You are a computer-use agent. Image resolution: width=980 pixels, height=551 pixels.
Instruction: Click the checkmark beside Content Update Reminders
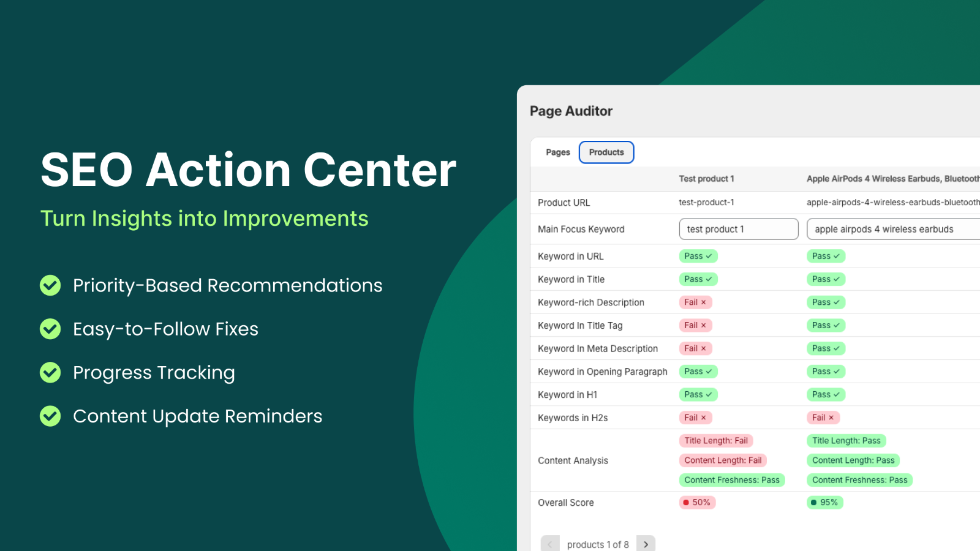tap(50, 416)
